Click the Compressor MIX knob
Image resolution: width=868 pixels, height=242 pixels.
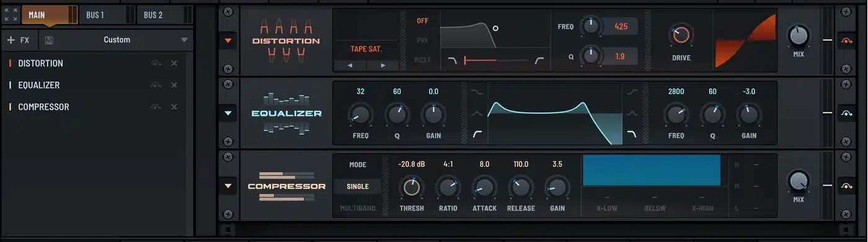coord(799,181)
